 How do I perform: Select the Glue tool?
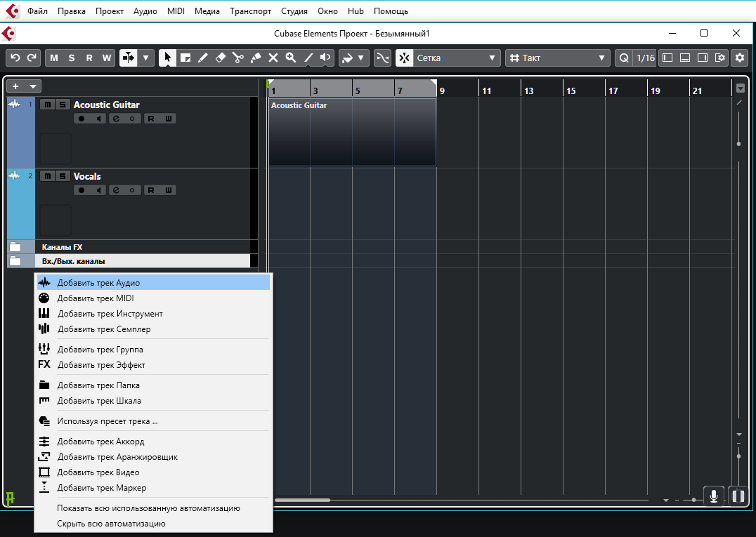tap(256, 58)
